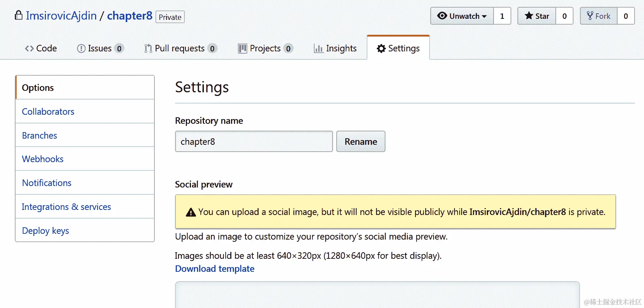Click the Issues count badge
This screenshot has height=308, width=644.
tap(119, 48)
